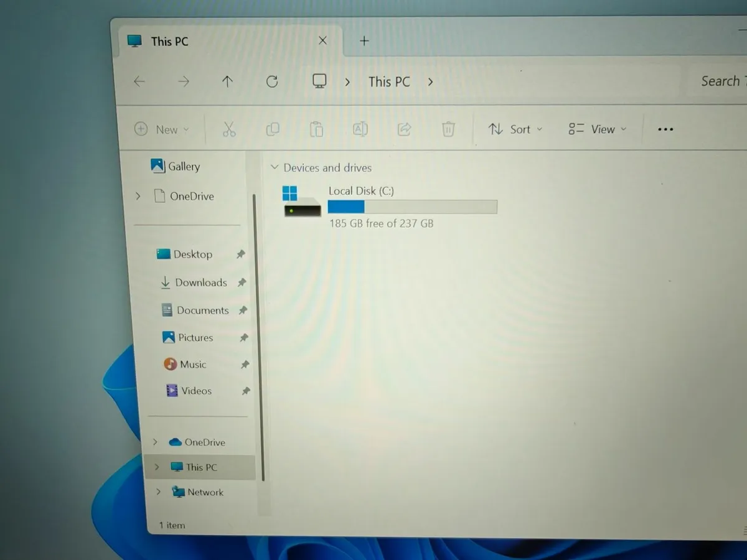Open the See more ellipsis menu
The height and width of the screenshot is (560, 747).
(x=665, y=129)
